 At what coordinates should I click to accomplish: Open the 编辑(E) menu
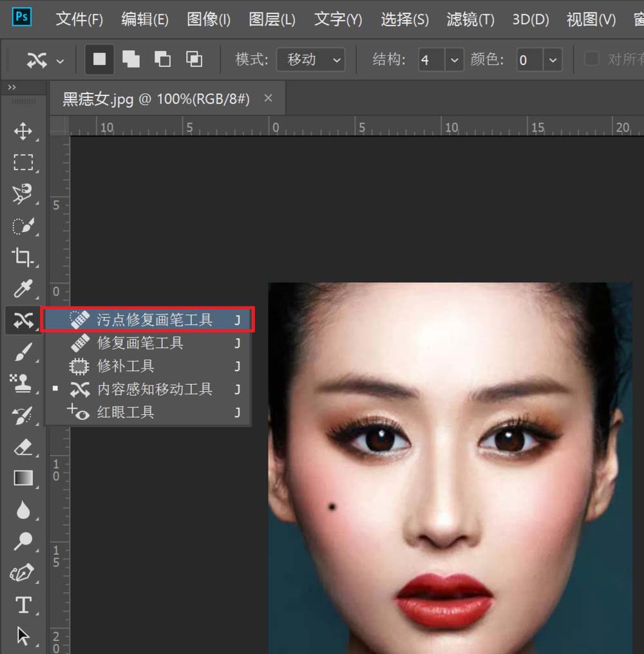[145, 19]
